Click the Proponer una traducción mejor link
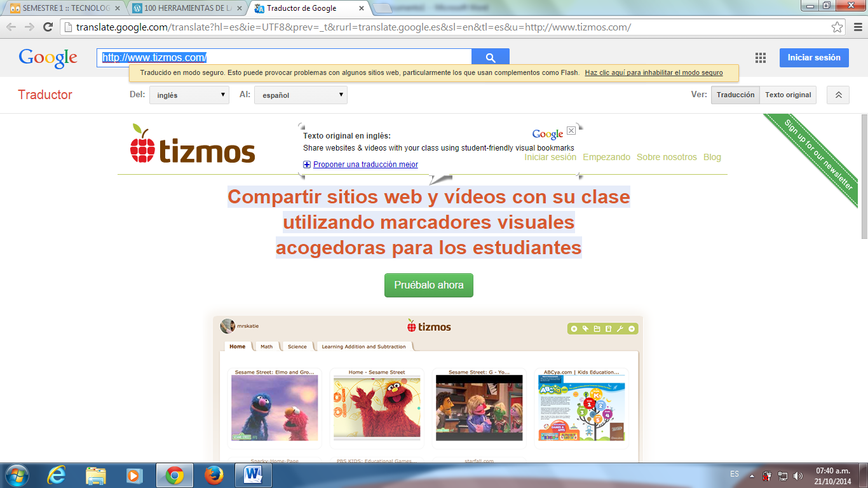 coord(365,165)
